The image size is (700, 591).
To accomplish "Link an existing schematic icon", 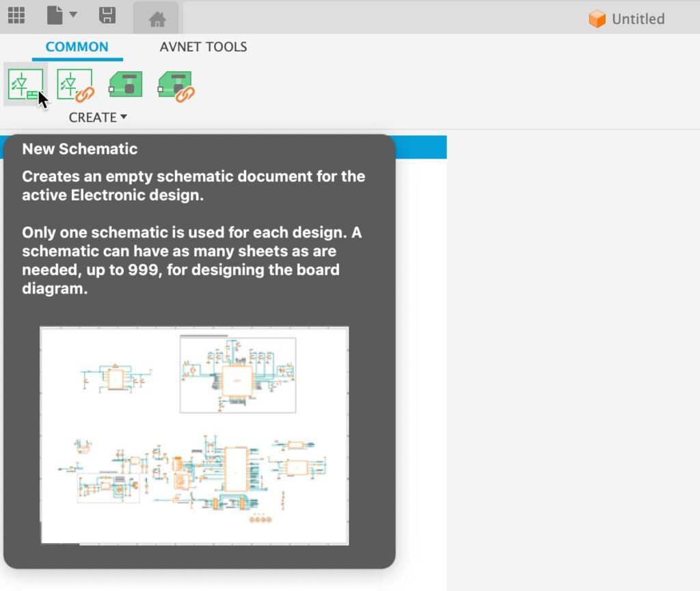I will coord(75,85).
